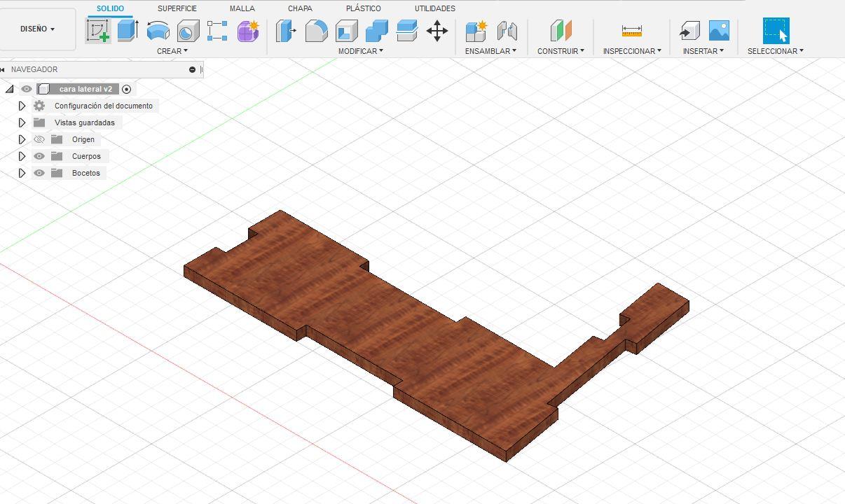Screen dimensions: 845x504
Task: Hide the Cuerpos folder
Action: click(x=39, y=156)
